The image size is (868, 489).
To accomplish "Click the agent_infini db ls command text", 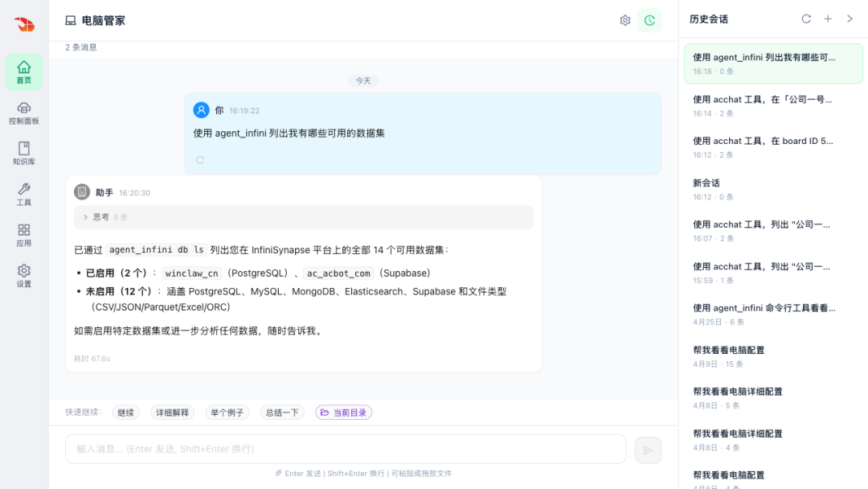I will click(156, 250).
